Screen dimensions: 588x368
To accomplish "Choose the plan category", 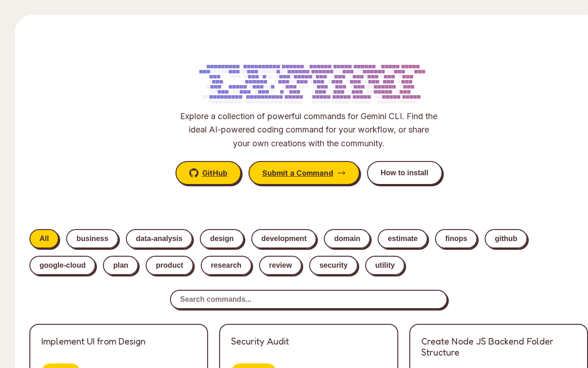I will coord(121,265).
